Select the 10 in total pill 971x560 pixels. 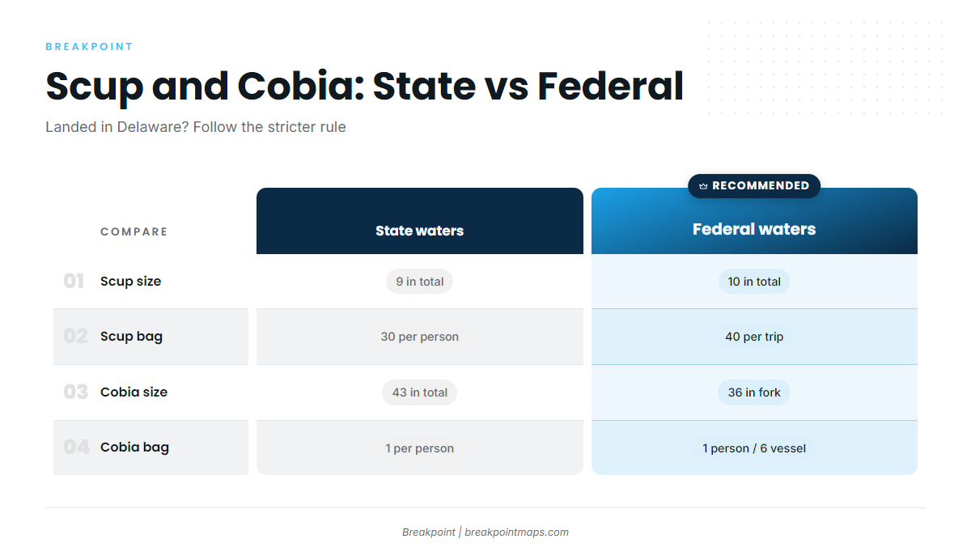click(x=754, y=282)
